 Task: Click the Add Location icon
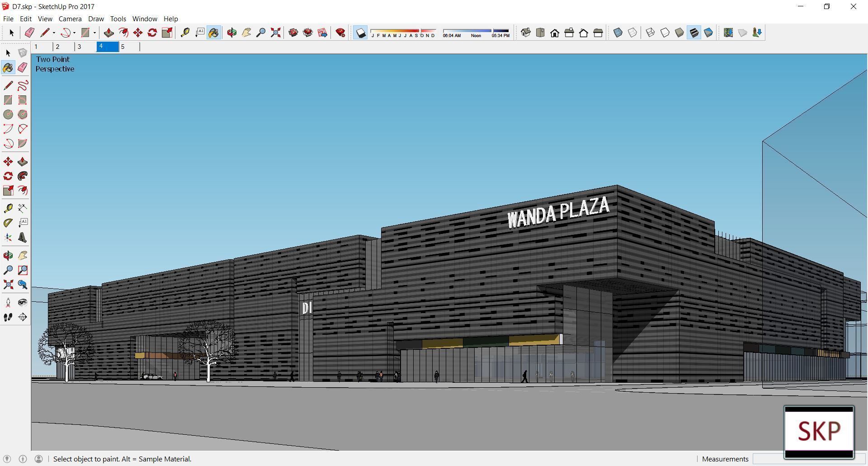tap(728, 33)
